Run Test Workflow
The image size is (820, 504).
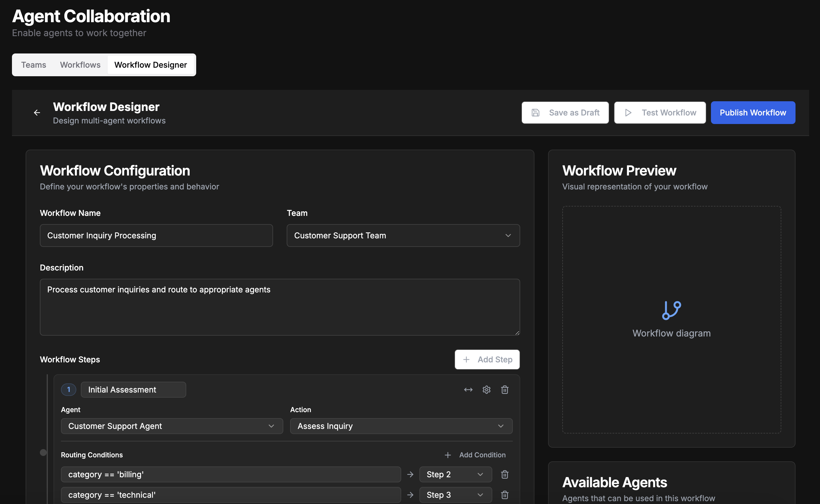click(659, 113)
